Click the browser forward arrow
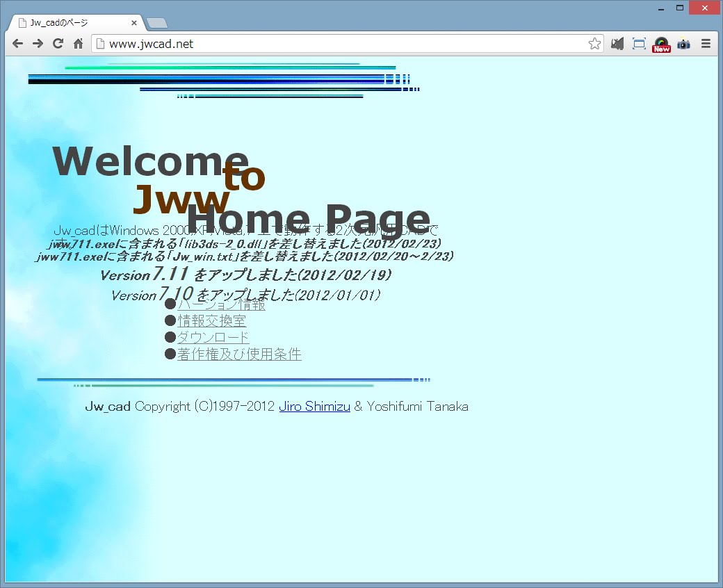 pos(38,44)
